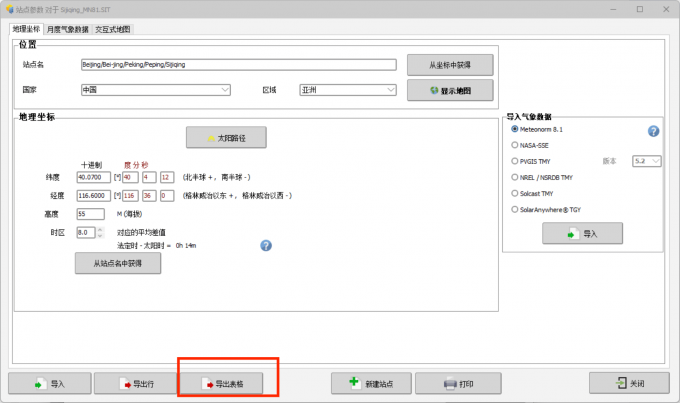
Task: Click the bottom-left 导入 import button
Action: click(x=49, y=383)
